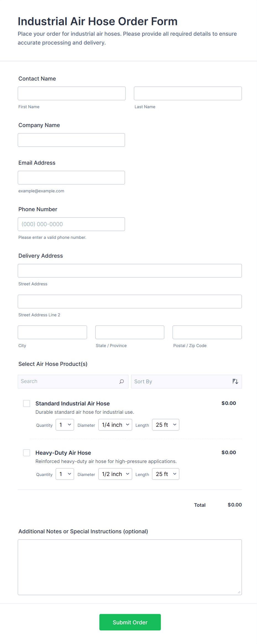Click the Additional Notes text area
This screenshot has height=644, width=257.
pyautogui.click(x=130, y=567)
